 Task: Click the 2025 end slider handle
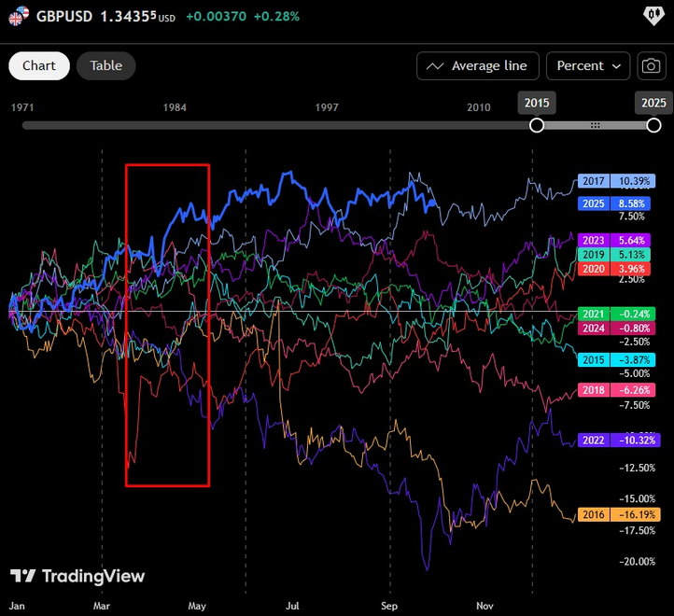click(x=653, y=125)
